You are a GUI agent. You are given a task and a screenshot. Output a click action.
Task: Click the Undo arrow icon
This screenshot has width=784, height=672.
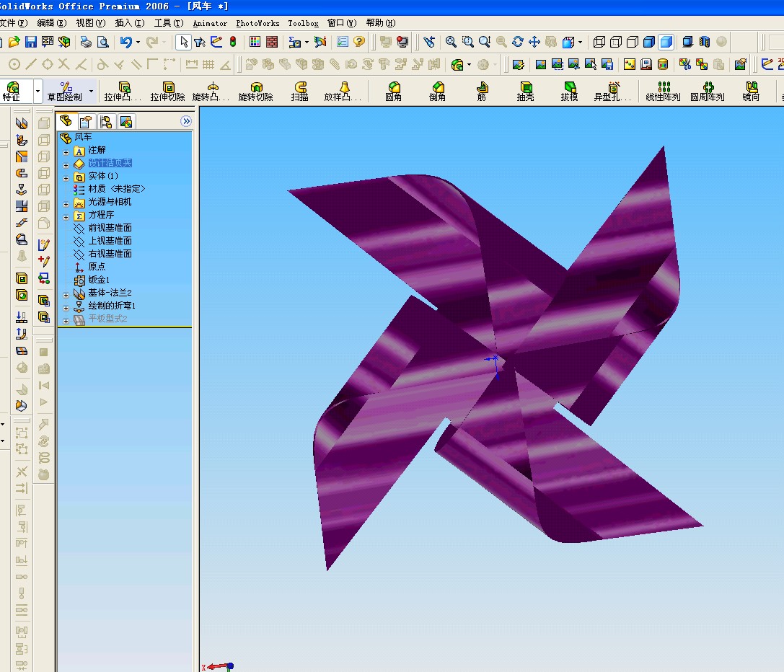tap(126, 42)
